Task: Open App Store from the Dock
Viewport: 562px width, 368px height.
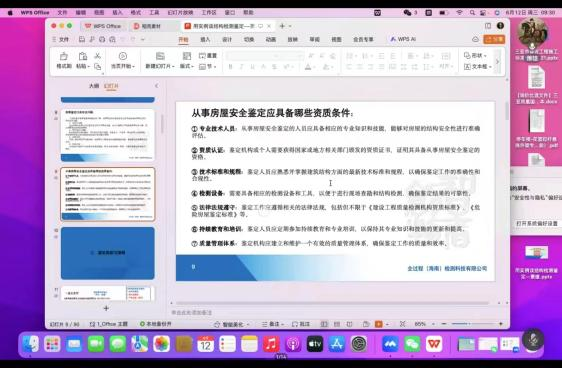Action: click(337, 344)
